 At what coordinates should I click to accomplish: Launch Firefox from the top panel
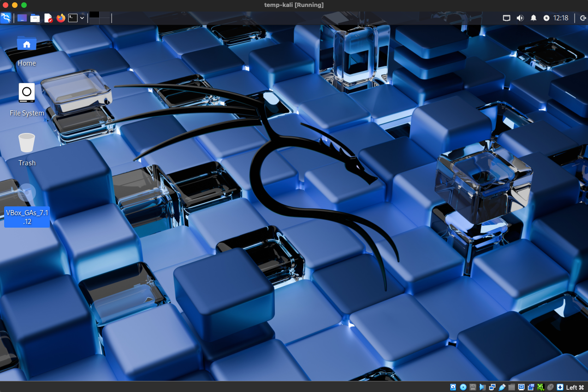(61, 18)
